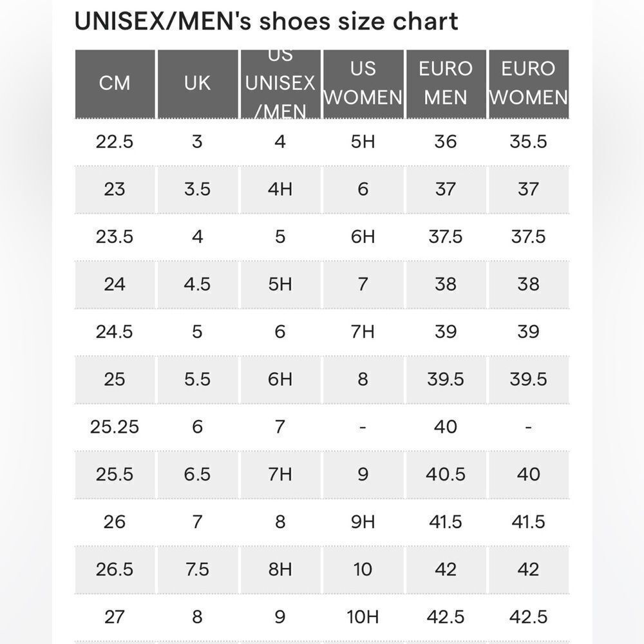The width and height of the screenshot is (644, 644).
Task: Click the 27 CM size cell
Action: click(115, 617)
